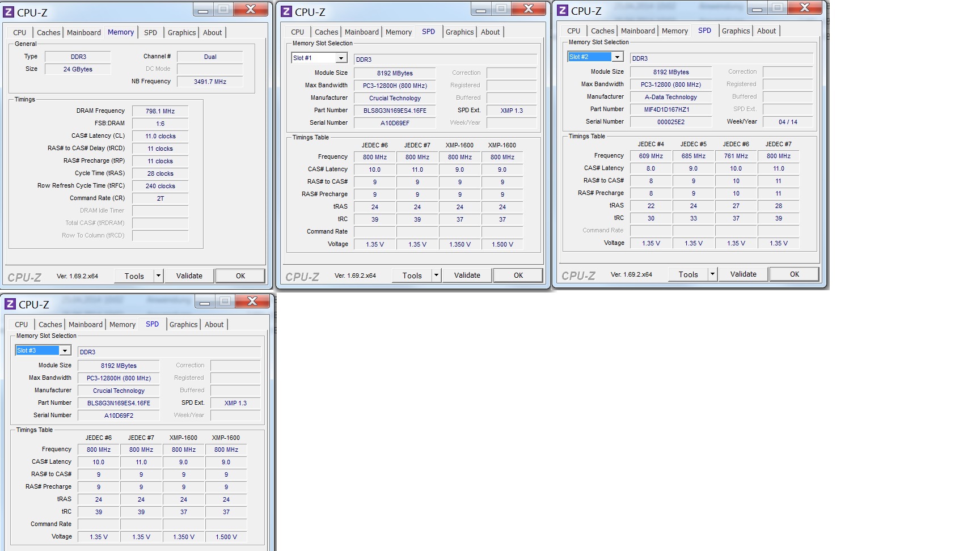The width and height of the screenshot is (980, 551).
Task: Open CPU tab in Slot #1 window
Action: click(x=298, y=32)
